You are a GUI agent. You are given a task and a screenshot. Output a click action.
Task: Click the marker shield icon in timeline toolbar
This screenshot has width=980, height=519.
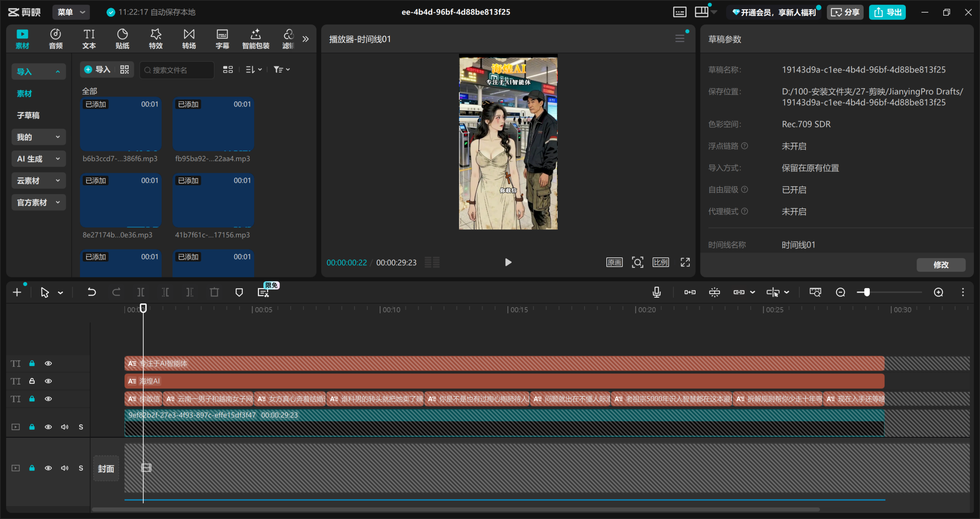(x=239, y=293)
